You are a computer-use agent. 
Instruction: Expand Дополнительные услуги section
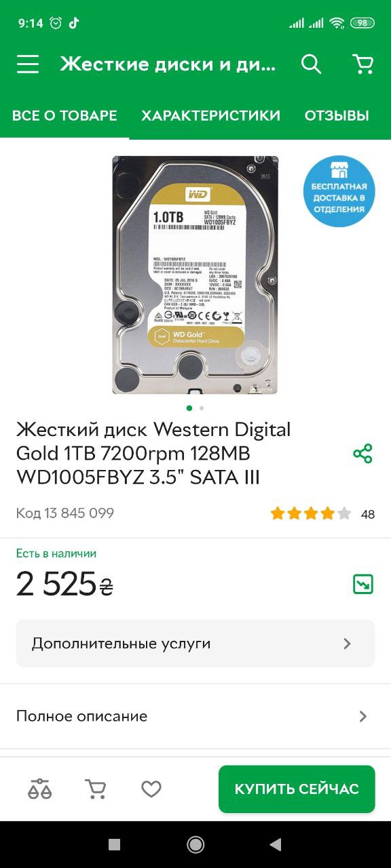(x=195, y=643)
